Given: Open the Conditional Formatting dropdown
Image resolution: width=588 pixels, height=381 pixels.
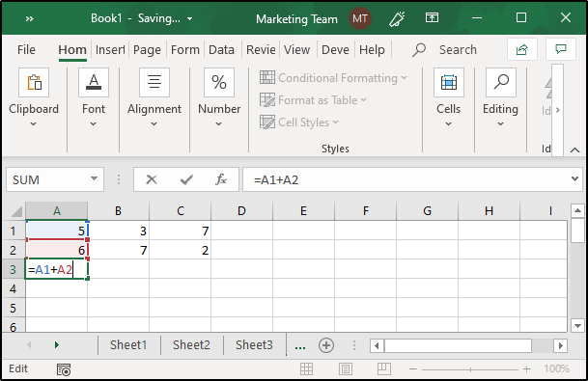Looking at the screenshot, I should pos(333,78).
